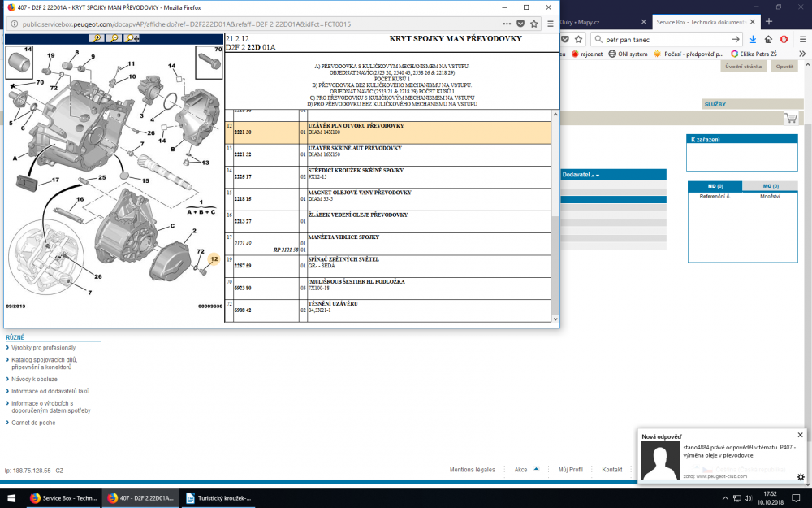812x508 pixels.
Task: Select the ND (0) tab
Action: 715,186
